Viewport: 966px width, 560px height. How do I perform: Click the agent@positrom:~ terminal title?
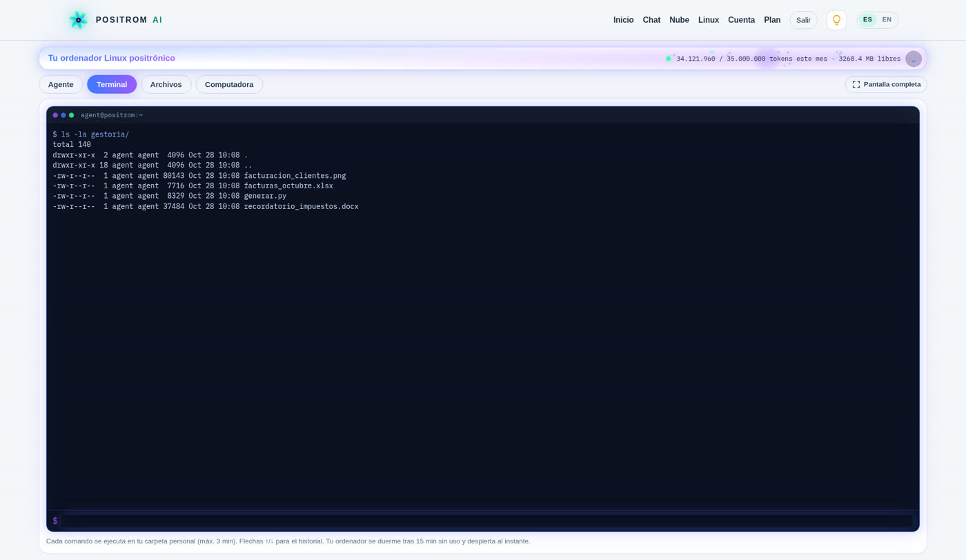tap(112, 115)
